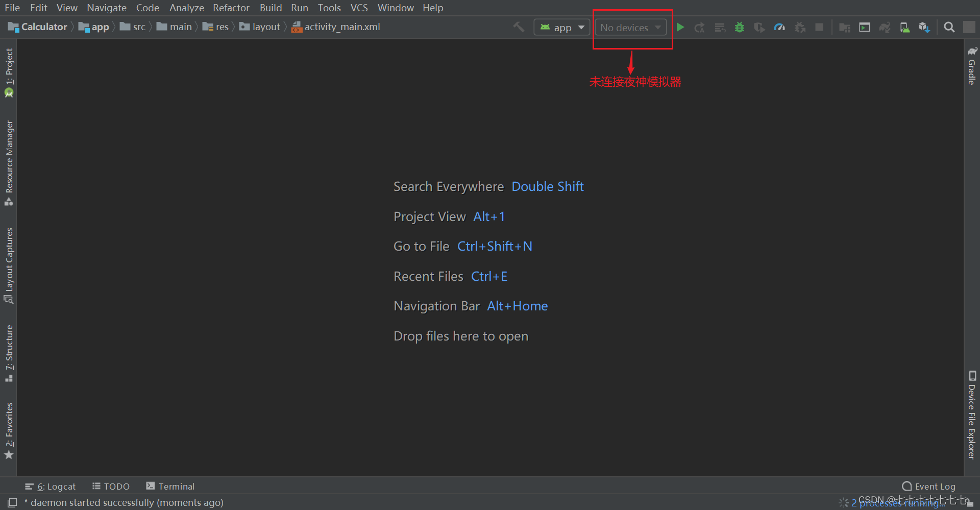Open the SDK Manager icon
980x510 pixels.
(x=924, y=28)
